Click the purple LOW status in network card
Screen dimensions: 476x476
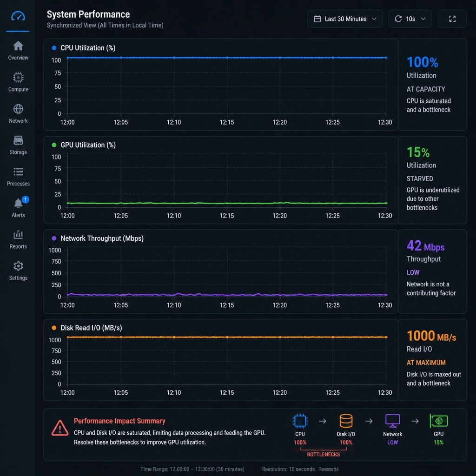[413, 272]
